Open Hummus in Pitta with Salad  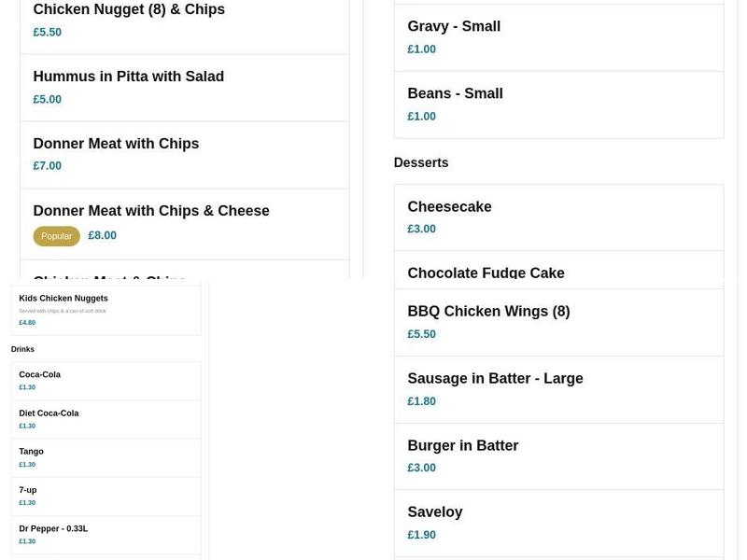pos(128,77)
